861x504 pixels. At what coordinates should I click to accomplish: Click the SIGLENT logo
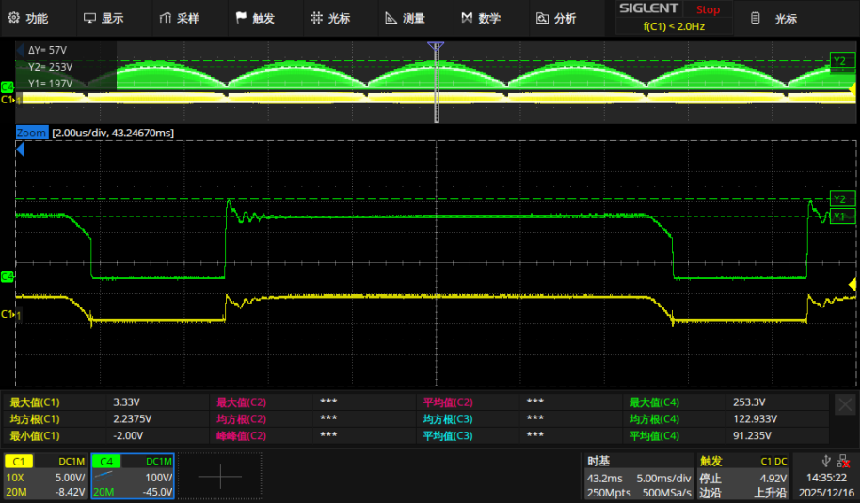(648, 8)
